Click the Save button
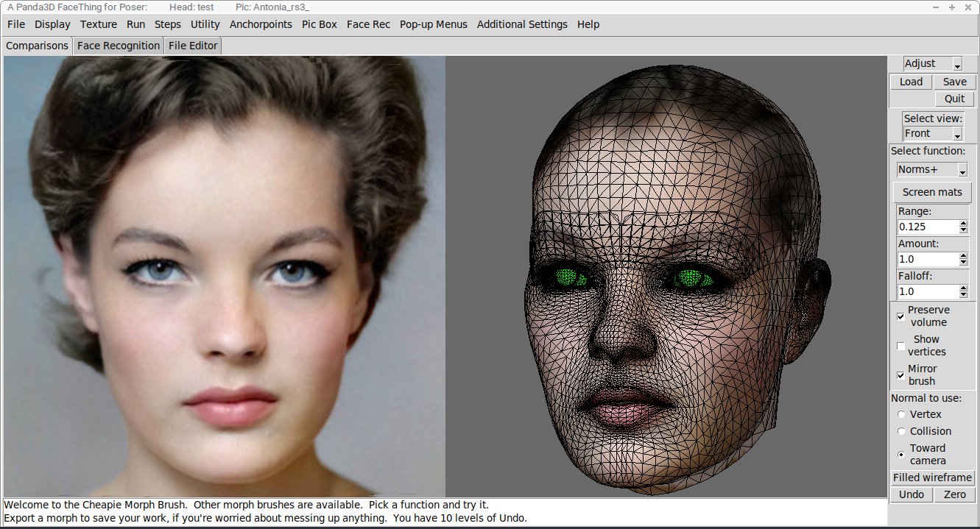The image size is (980, 529). (x=955, y=82)
